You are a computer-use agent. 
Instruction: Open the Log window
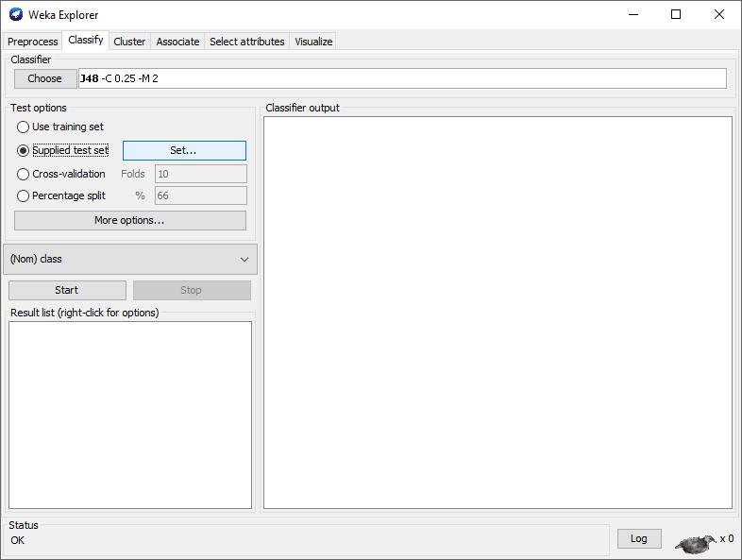tap(639, 538)
